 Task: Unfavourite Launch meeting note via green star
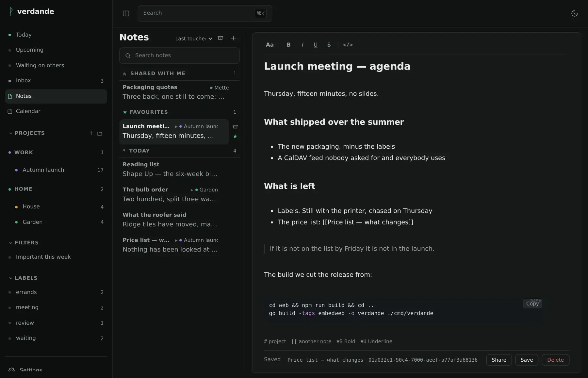pyautogui.click(x=235, y=136)
